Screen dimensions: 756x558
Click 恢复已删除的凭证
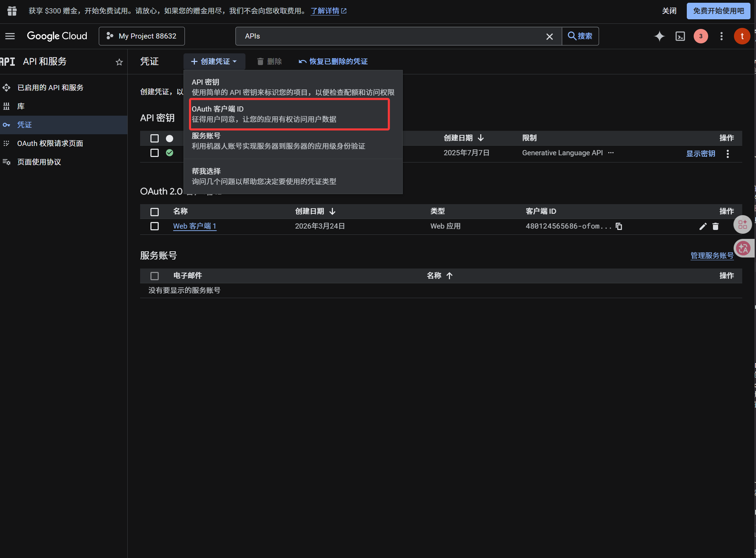click(x=333, y=62)
